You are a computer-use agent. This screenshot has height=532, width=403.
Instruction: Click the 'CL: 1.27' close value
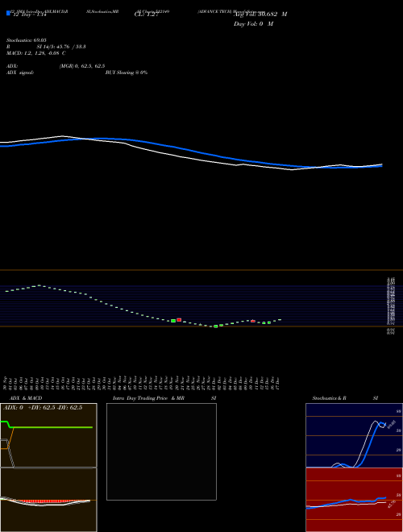click(146, 15)
